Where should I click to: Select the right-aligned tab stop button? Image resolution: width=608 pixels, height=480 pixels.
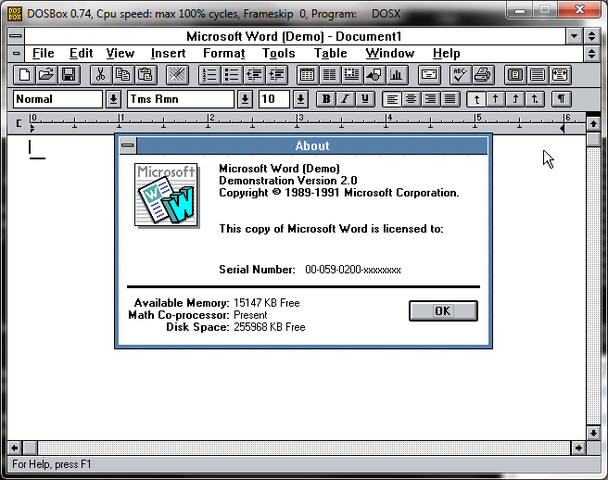pos(515,99)
